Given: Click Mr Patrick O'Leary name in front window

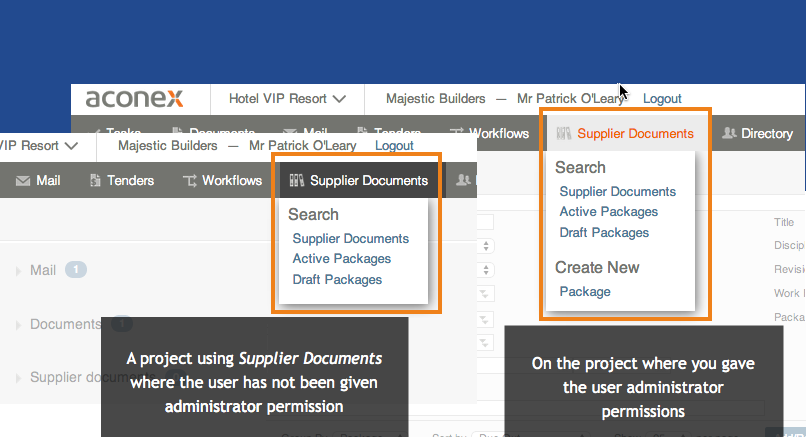Looking at the screenshot, I should [303, 146].
